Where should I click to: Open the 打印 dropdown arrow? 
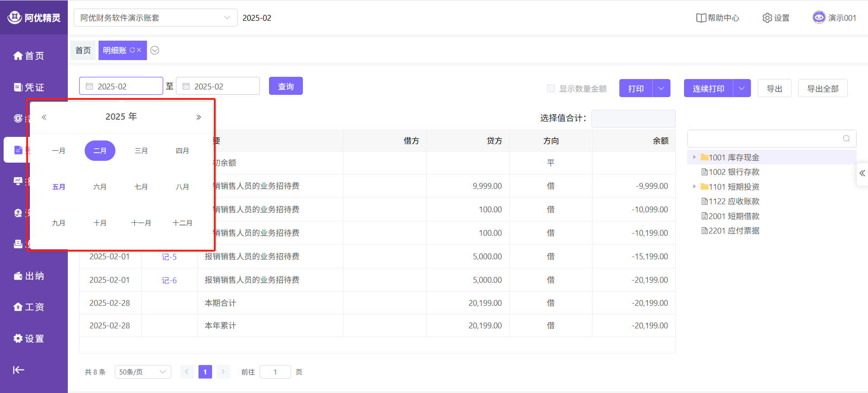click(661, 89)
